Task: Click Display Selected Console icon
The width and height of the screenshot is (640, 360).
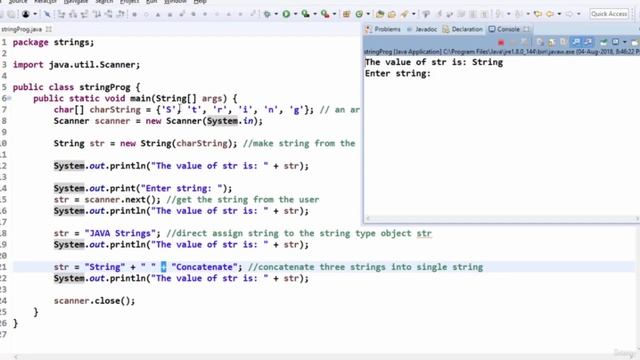Action: tap(616, 42)
